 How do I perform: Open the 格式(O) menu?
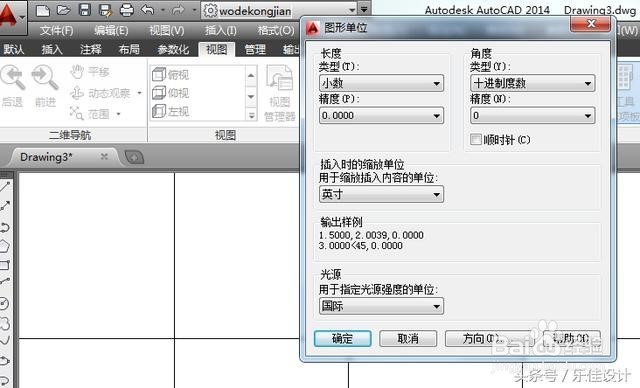click(x=276, y=30)
